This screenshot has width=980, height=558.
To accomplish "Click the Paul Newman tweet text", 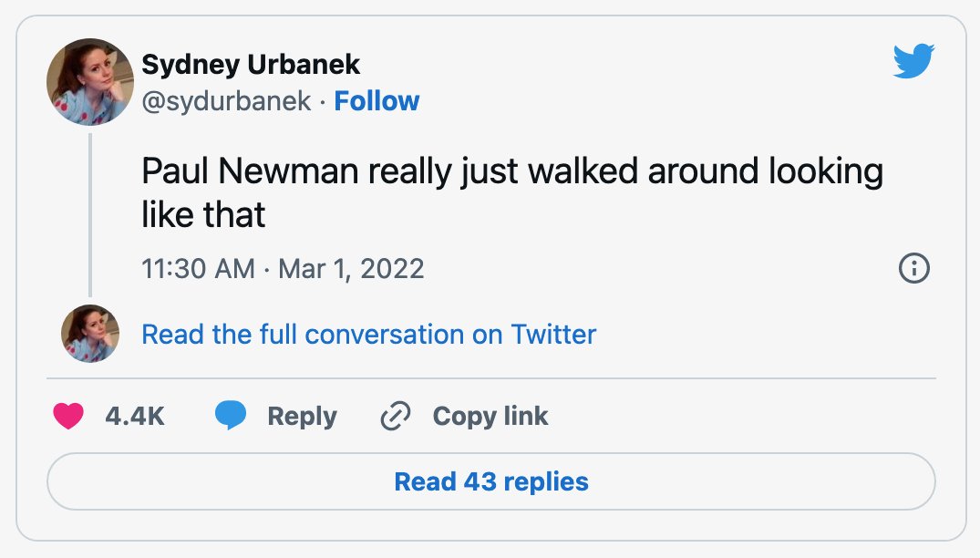I will click(512, 192).
